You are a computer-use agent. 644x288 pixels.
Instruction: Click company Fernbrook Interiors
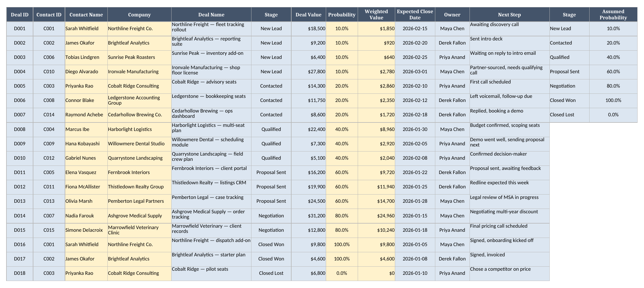[139, 172]
